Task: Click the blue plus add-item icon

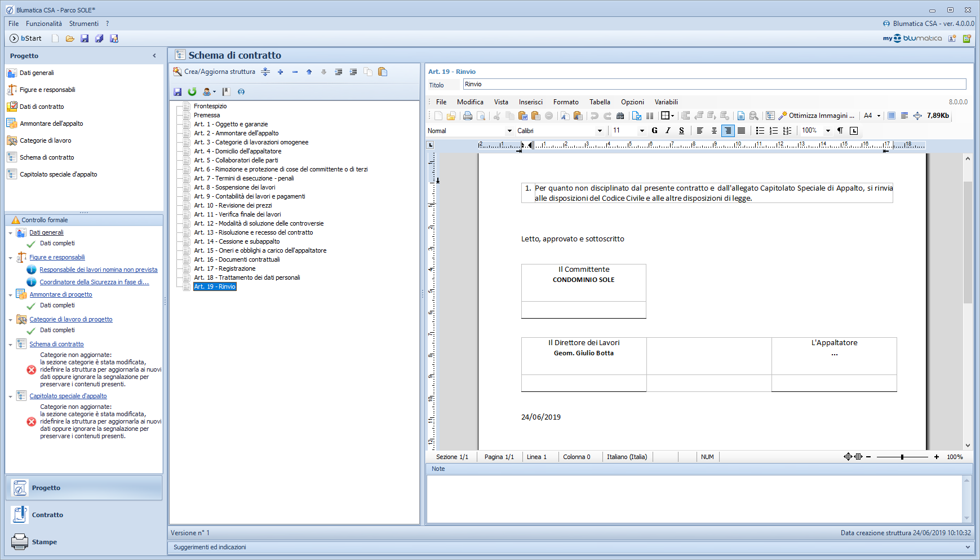Action: coord(280,72)
